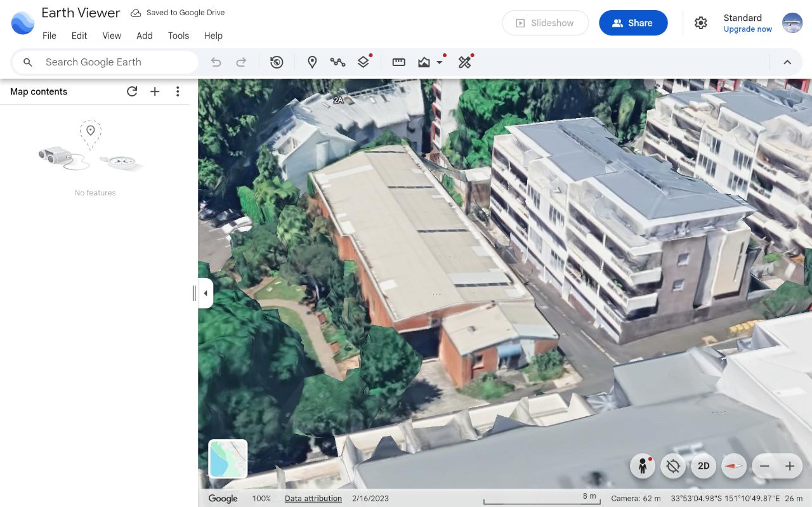This screenshot has width=812, height=507.
Task: Open the overview minimap thumbnail
Action: [x=228, y=459]
